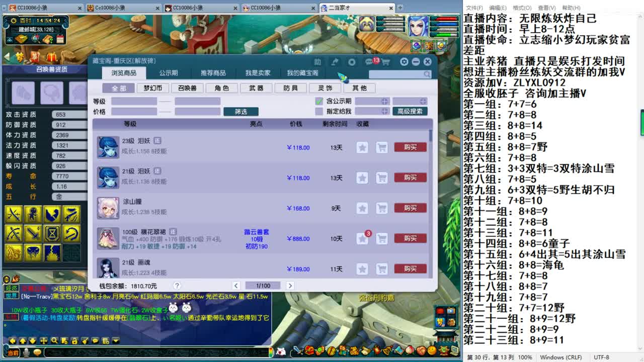Select the 武器 category filter
This screenshot has width=644, height=362.
[x=256, y=88]
